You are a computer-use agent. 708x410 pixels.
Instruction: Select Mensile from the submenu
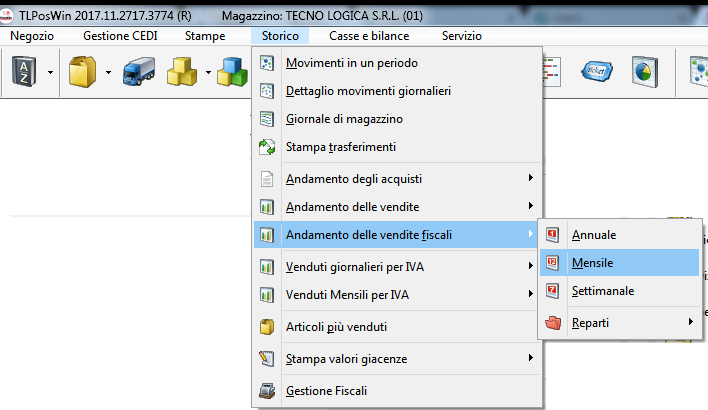tap(593, 263)
